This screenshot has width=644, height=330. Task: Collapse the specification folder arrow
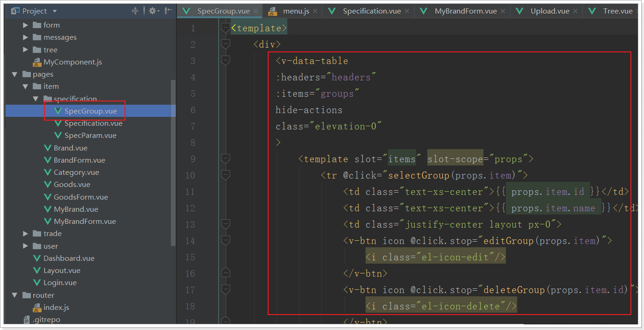click(36, 99)
